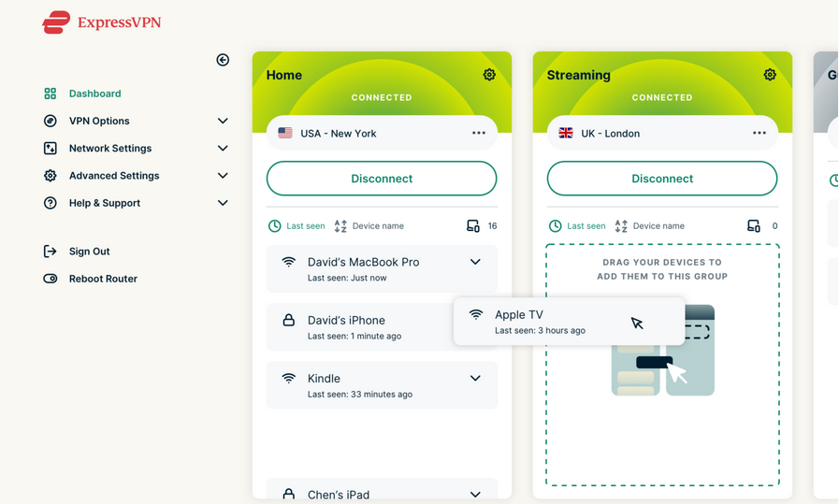This screenshot has width=839, height=504.
Task: Click the Home group title
Action: tap(284, 75)
